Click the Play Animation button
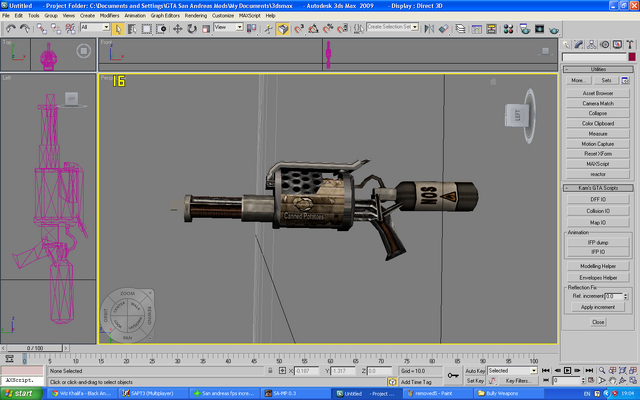 point(567,370)
